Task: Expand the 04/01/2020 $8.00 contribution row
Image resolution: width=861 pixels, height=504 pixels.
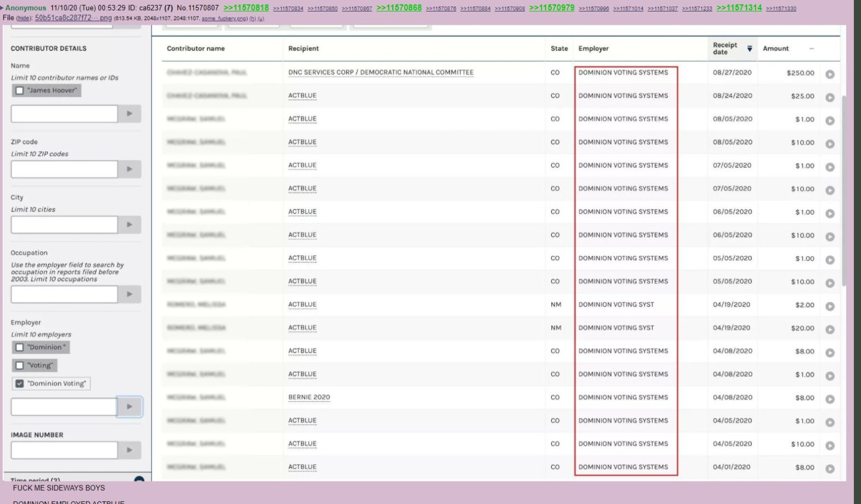Action: pos(830,469)
